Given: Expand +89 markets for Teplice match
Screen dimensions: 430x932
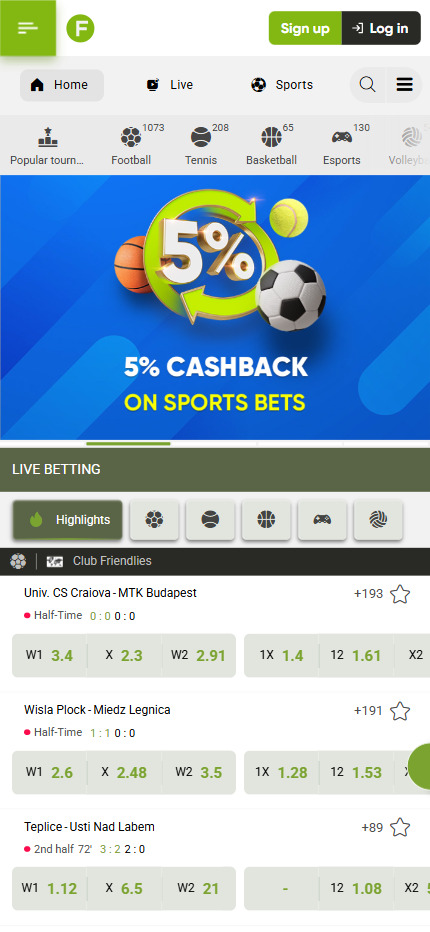Looking at the screenshot, I should 372,827.
